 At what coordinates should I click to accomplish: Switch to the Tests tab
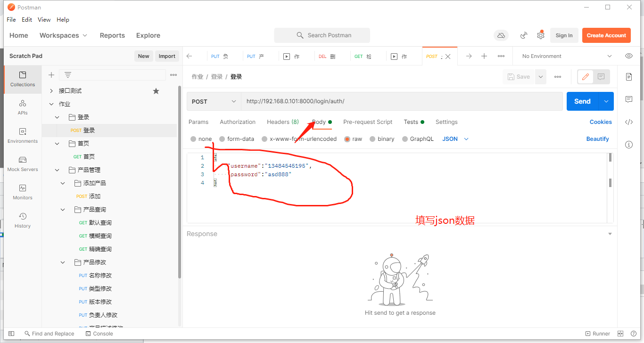tap(414, 122)
